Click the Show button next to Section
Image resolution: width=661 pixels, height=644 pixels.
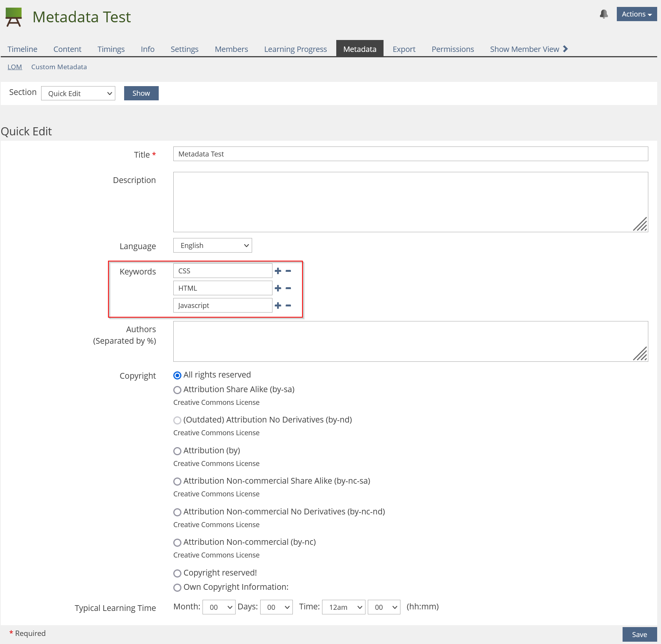click(x=141, y=93)
